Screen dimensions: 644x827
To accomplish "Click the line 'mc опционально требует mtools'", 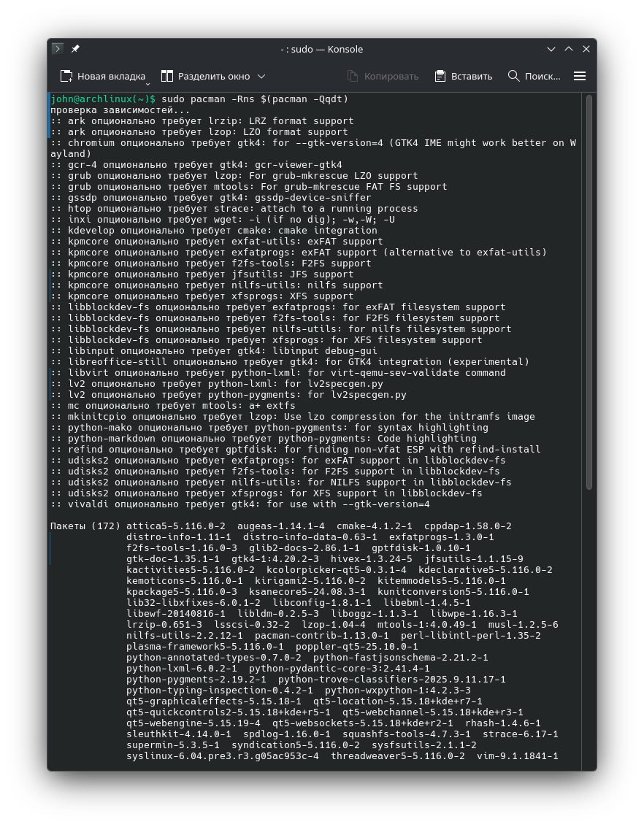I will [x=173, y=406].
